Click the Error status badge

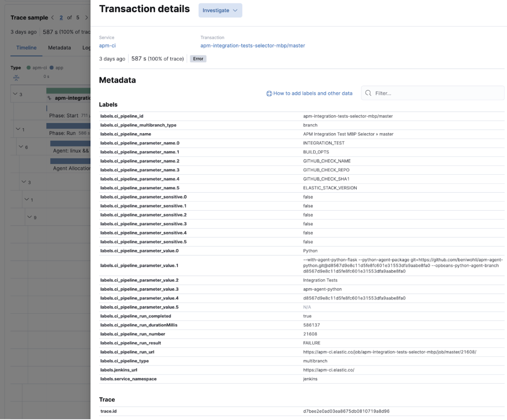click(198, 59)
